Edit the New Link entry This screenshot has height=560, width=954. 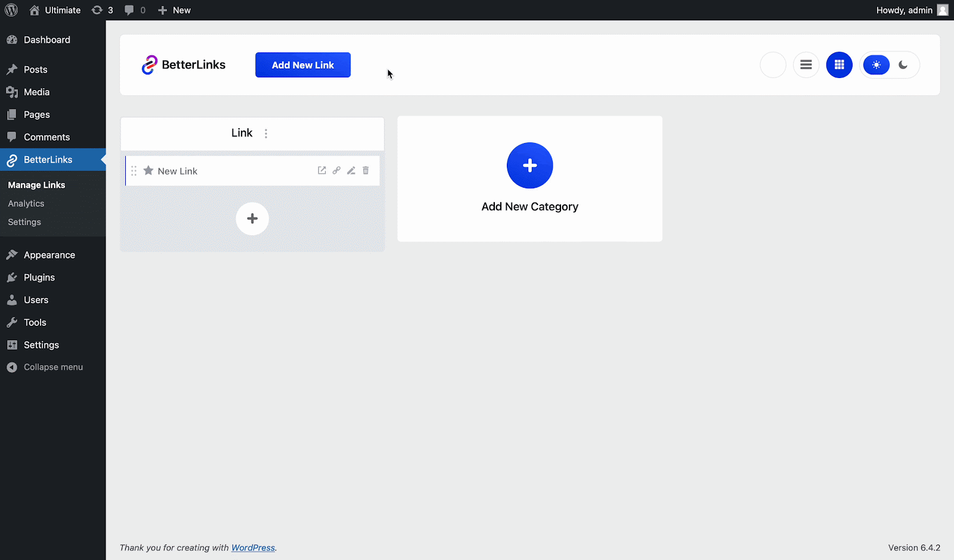(x=351, y=170)
